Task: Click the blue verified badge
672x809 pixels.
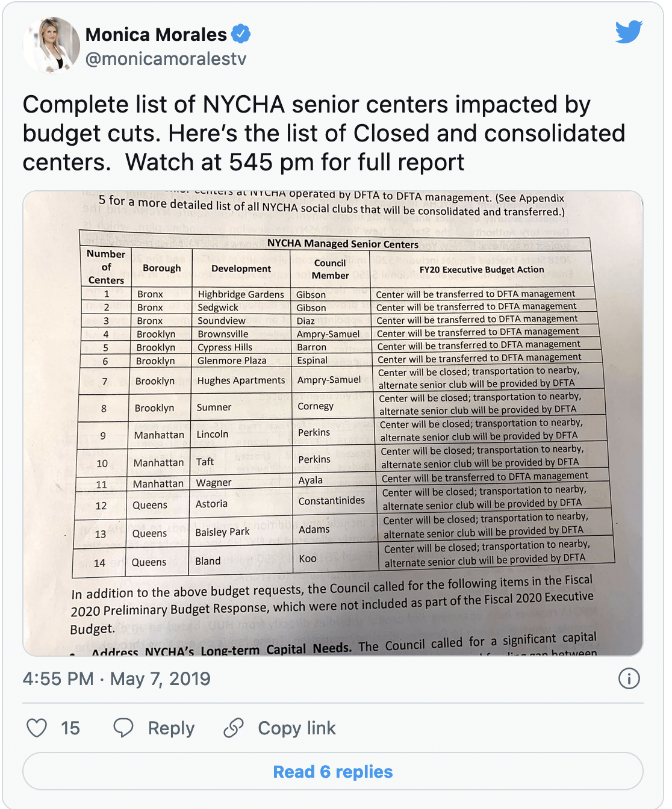Action: [x=241, y=34]
